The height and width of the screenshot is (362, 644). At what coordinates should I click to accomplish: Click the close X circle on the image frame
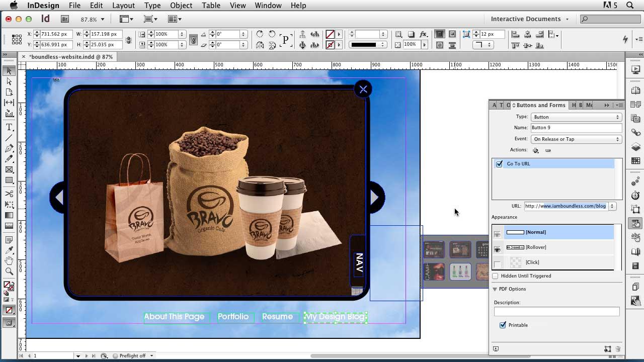[363, 89]
